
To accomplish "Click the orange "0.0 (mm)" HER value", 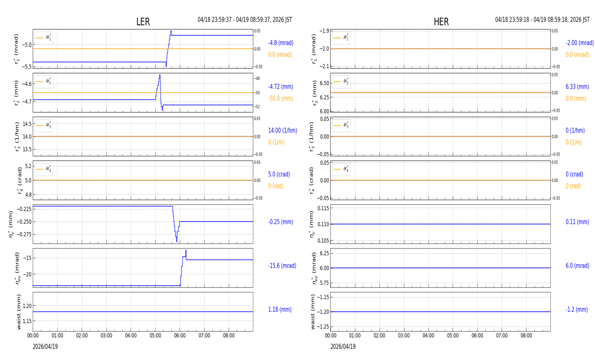I will [576, 99].
